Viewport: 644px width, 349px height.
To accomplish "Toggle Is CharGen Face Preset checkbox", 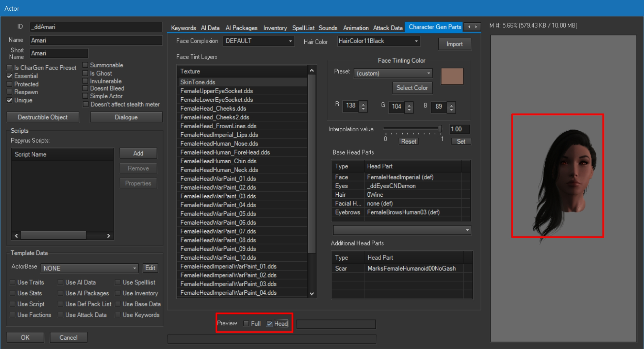I will tap(10, 68).
